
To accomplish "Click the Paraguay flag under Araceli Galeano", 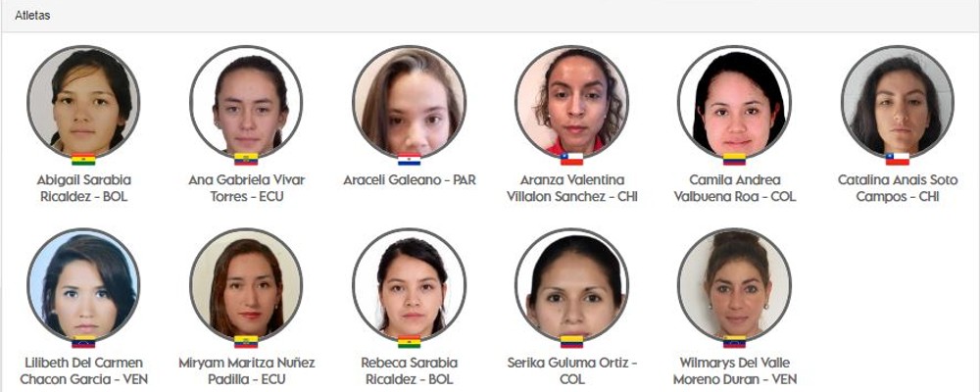I will click(409, 160).
